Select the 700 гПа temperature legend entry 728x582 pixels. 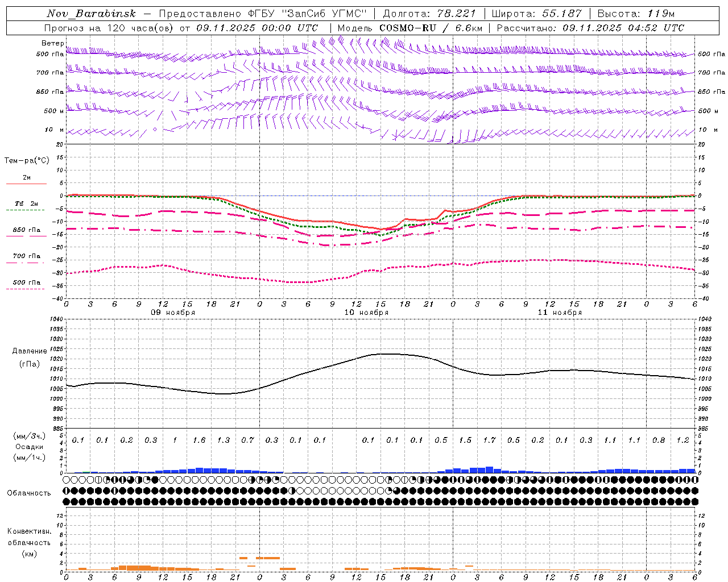tap(27, 256)
